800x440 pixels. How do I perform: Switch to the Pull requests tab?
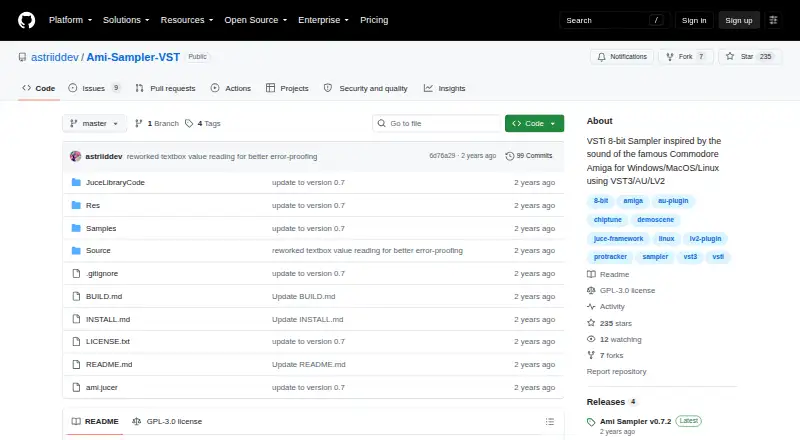165,88
